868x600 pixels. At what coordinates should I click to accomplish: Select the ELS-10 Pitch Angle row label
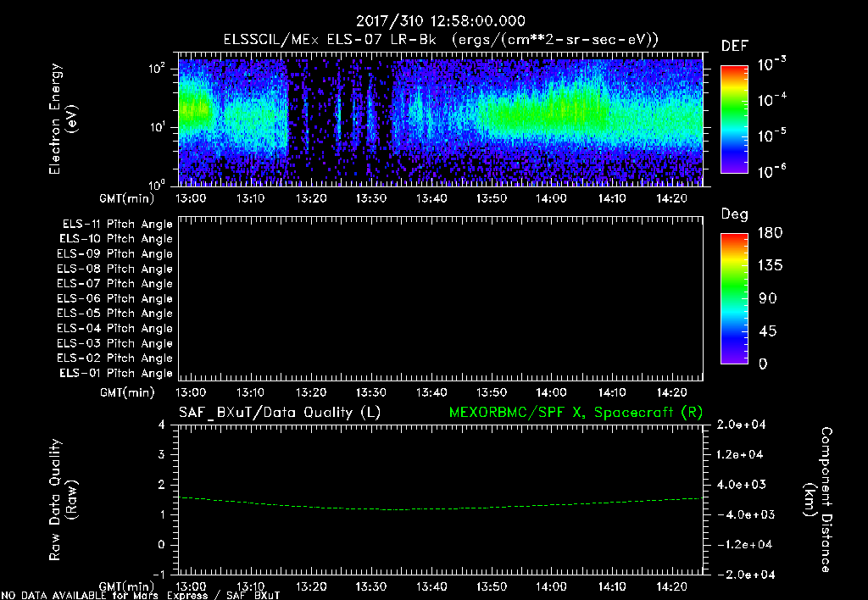tap(116, 239)
